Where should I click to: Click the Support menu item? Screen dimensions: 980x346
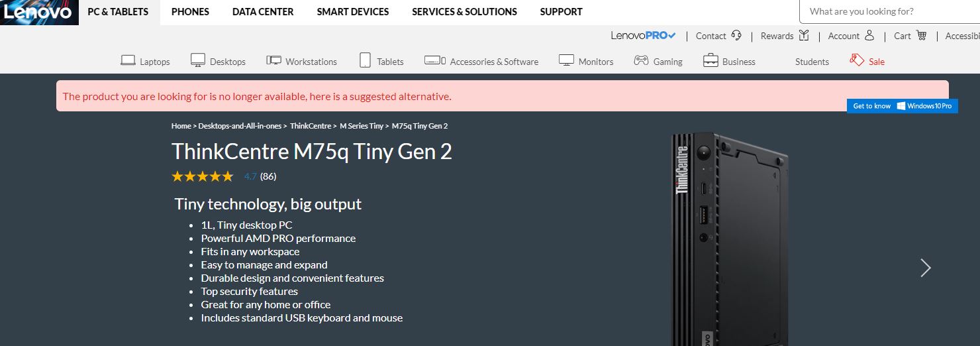point(561,12)
